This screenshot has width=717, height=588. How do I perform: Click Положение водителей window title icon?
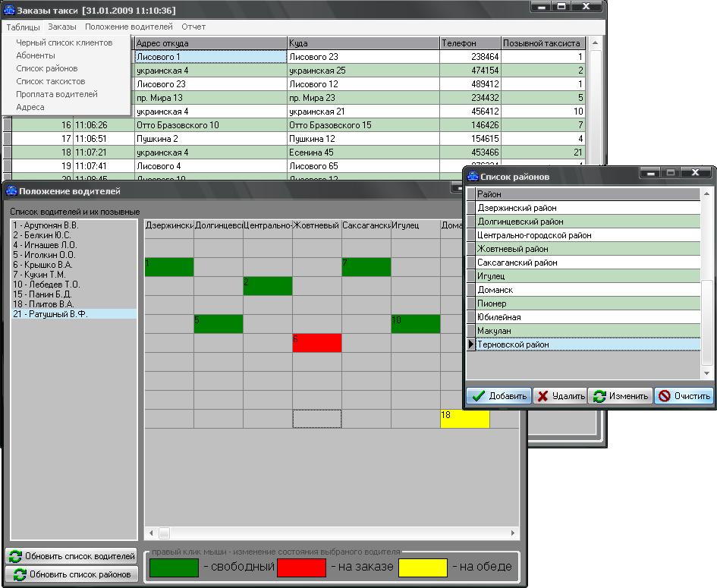click(x=11, y=190)
